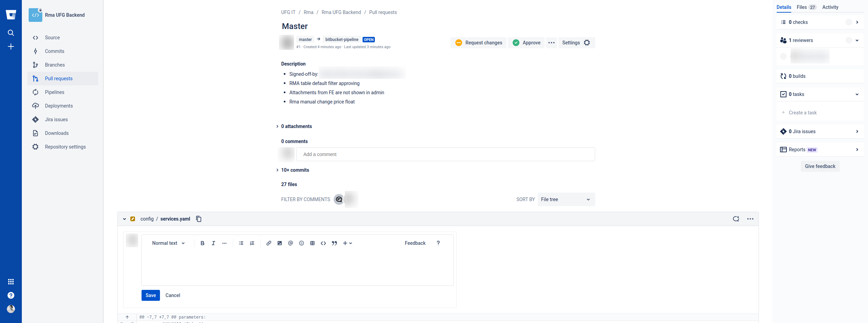Open the Commits section in the sidebar
This screenshot has height=323, width=868.
click(55, 51)
